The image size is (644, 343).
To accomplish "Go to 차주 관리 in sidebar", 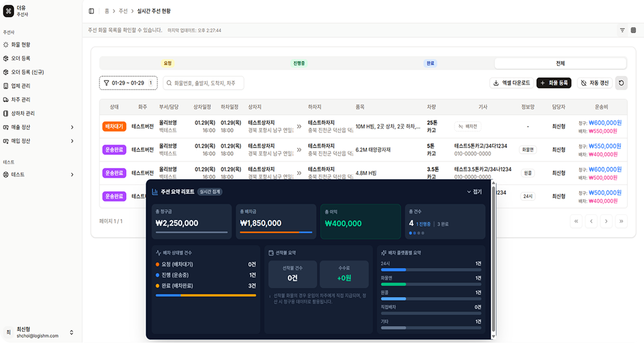I will (21, 99).
